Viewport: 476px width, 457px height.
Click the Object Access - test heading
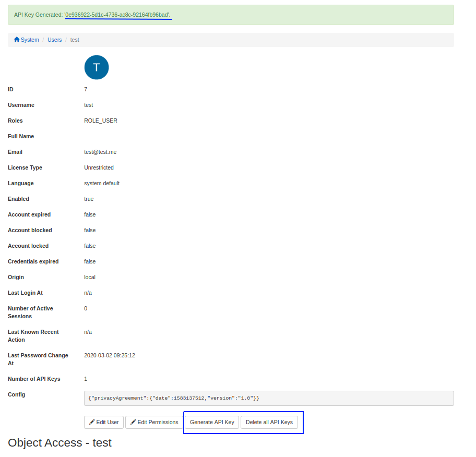59,443
